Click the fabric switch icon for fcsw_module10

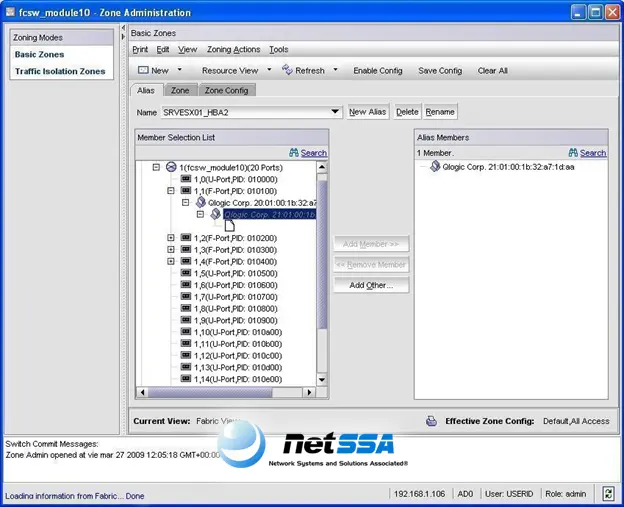171,167
